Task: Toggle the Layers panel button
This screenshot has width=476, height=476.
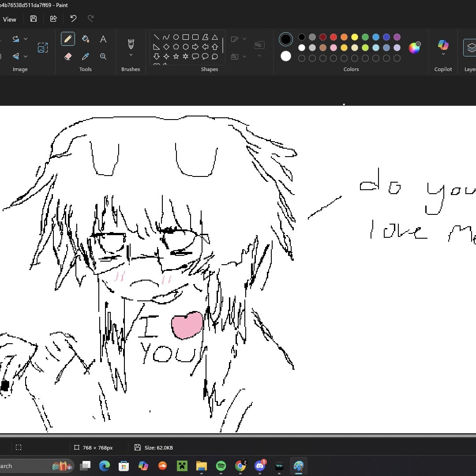Action: coord(470,47)
